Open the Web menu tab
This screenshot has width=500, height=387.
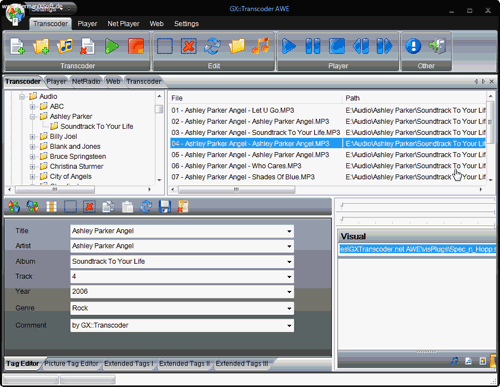tap(156, 24)
